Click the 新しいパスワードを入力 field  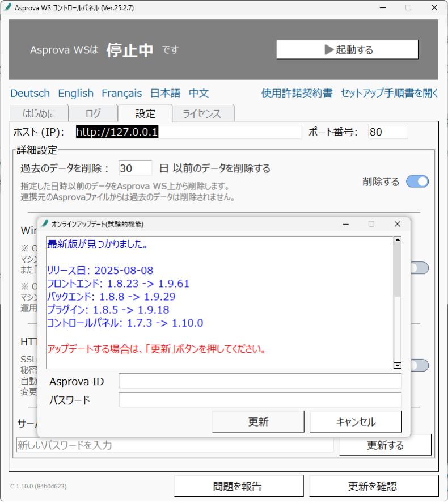tap(175, 445)
